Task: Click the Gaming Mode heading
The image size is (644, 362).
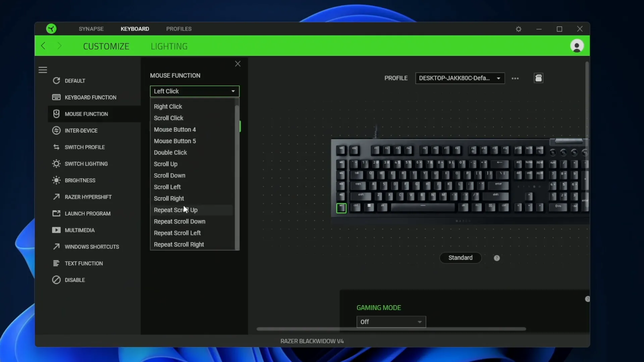Action: pos(379,308)
